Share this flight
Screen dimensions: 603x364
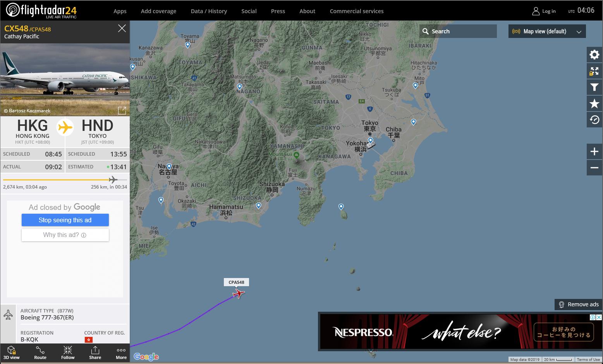(95, 353)
